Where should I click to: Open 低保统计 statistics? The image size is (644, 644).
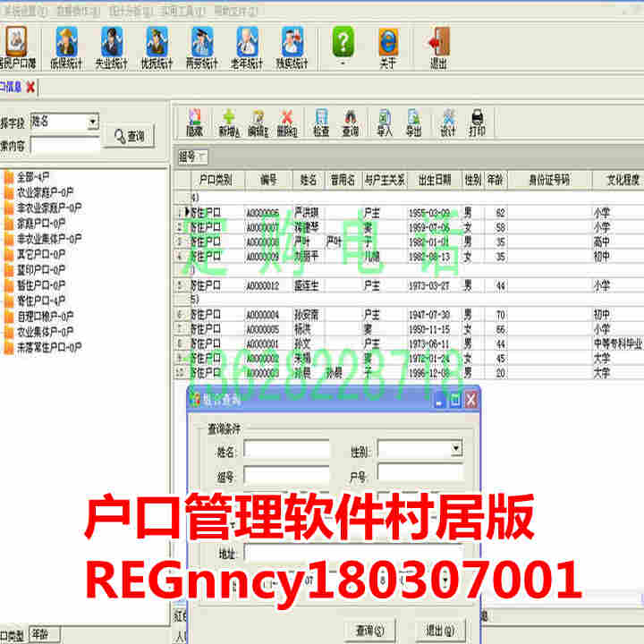coord(66,46)
